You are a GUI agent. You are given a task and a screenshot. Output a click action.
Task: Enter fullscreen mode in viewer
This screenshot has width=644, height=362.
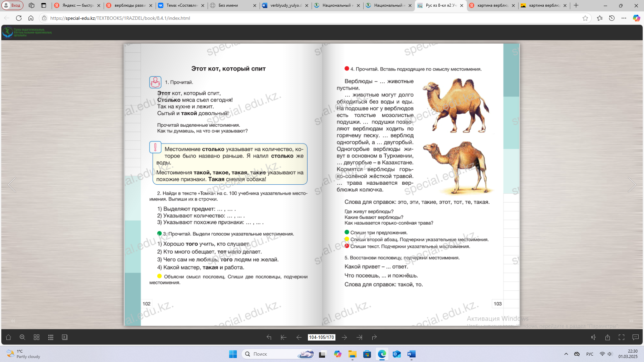pyautogui.click(x=622, y=337)
